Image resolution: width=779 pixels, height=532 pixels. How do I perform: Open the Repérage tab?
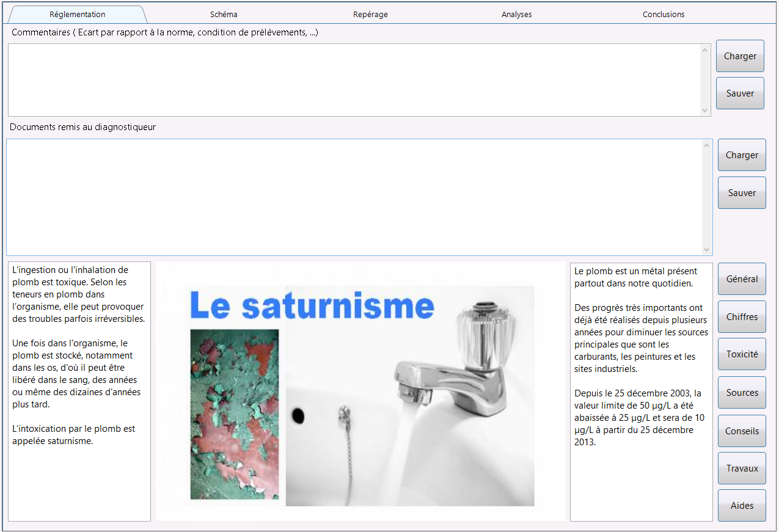pos(370,14)
